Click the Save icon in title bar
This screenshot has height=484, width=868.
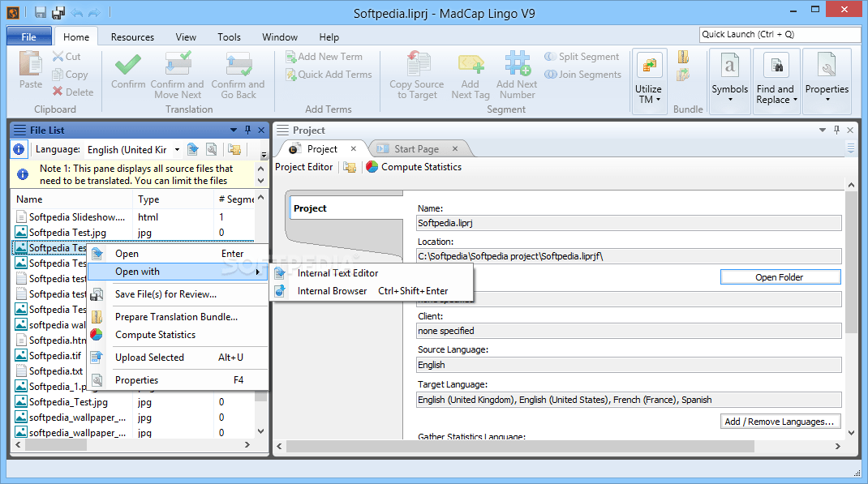[x=41, y=12]
